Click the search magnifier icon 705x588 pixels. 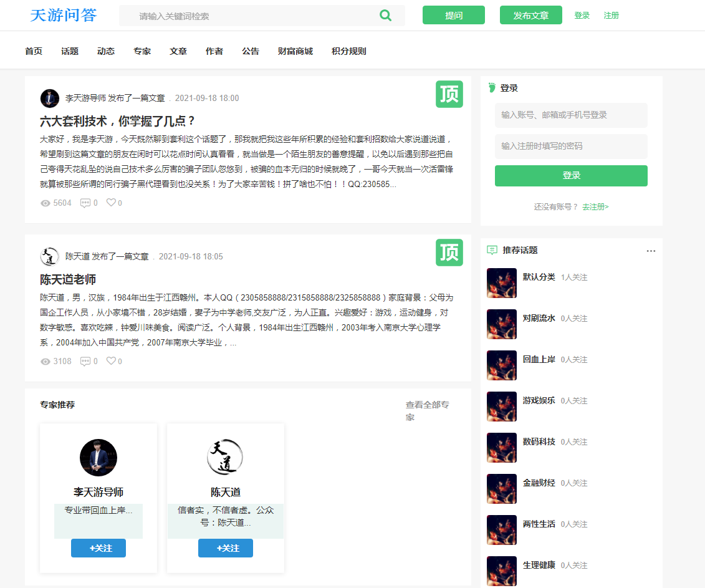tap(385, 16)
